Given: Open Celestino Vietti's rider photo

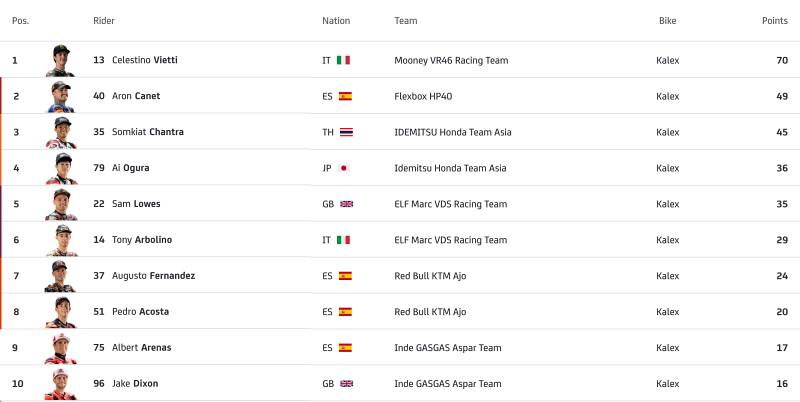Looking at the screenshot, I should click(61, 60).
